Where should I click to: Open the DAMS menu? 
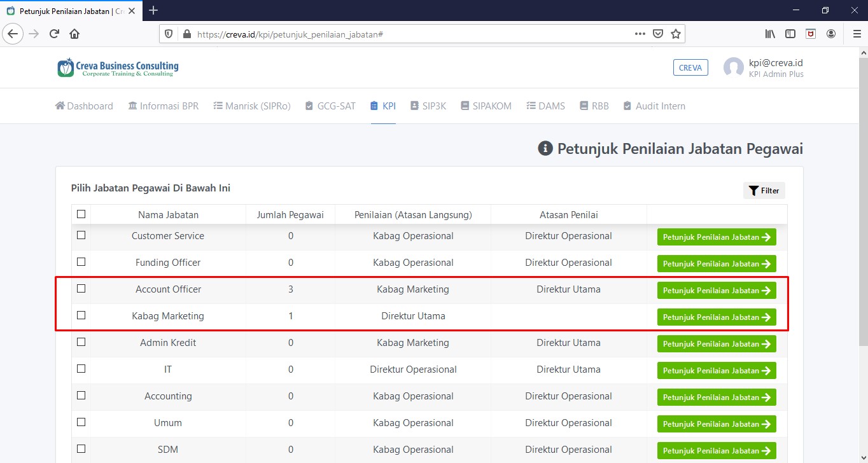click(x=546, y=106)
